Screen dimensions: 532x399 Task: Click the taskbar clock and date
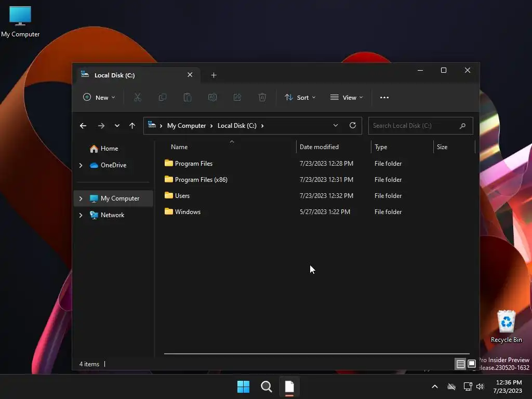(508, 387)
